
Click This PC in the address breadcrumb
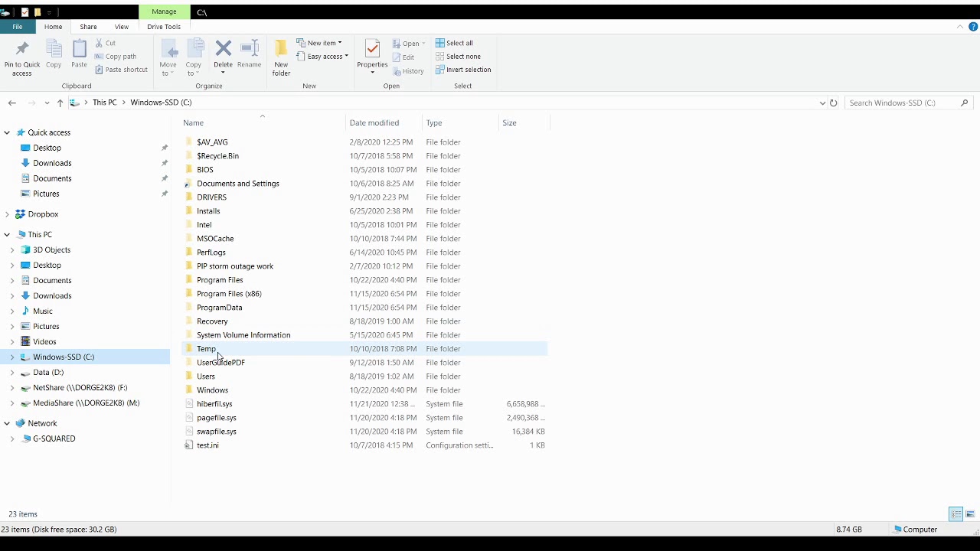105,103
